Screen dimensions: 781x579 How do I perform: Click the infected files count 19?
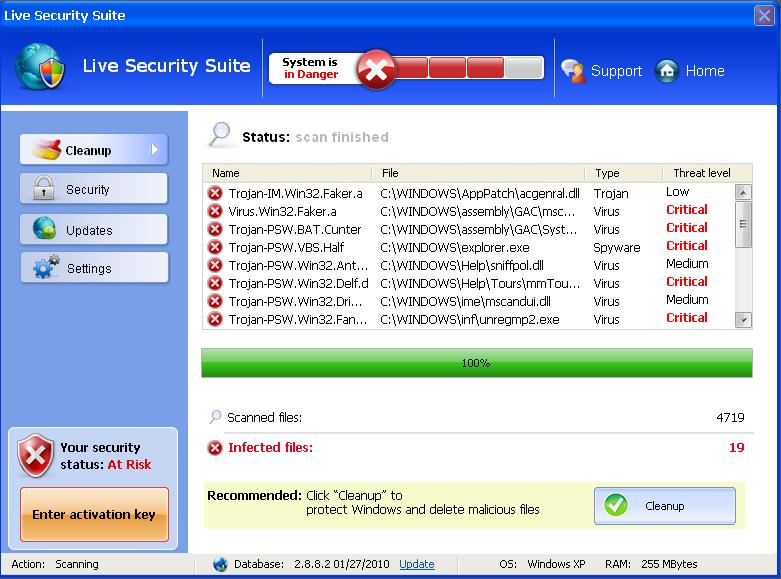click(737, 447)
